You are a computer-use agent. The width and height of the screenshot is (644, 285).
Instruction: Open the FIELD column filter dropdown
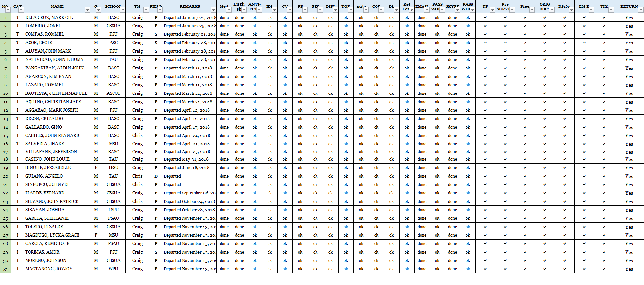point(160,10)
